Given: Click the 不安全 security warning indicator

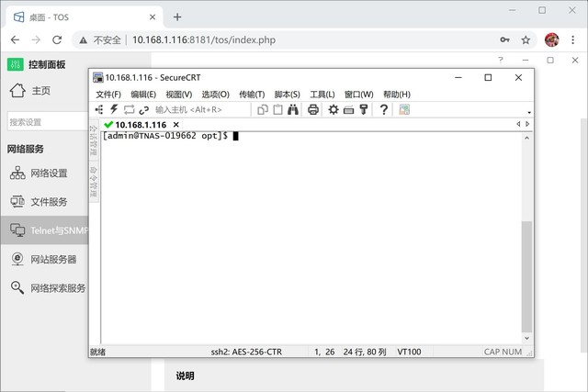Looking at the screenshot, I should pyautogui.click(x=100, y=39).
